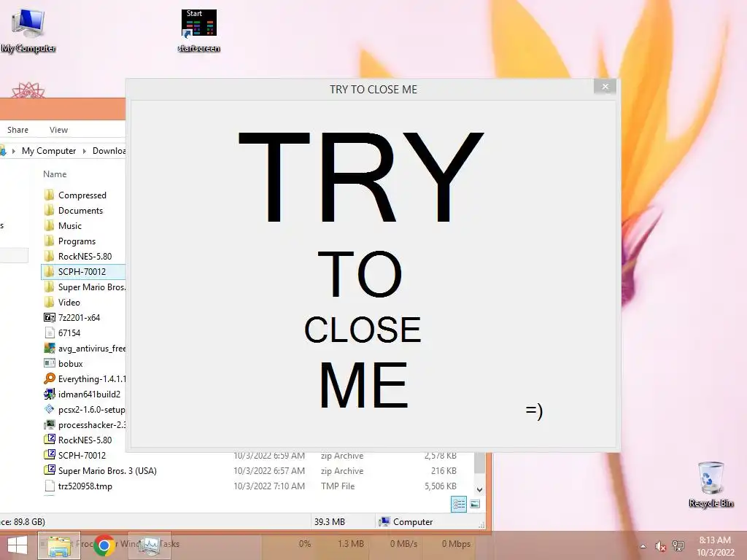Click the Video folder name
This screenshot has height=560, width=747.
[69, 303]
